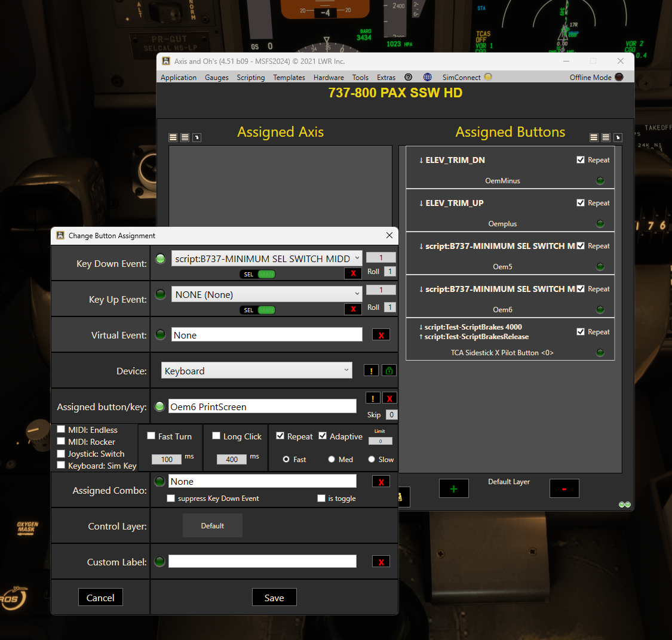This screenshot has width=672, height=640.
Task: Click the Cancel button
Action: pyautogui.click(x=100, y=598)
